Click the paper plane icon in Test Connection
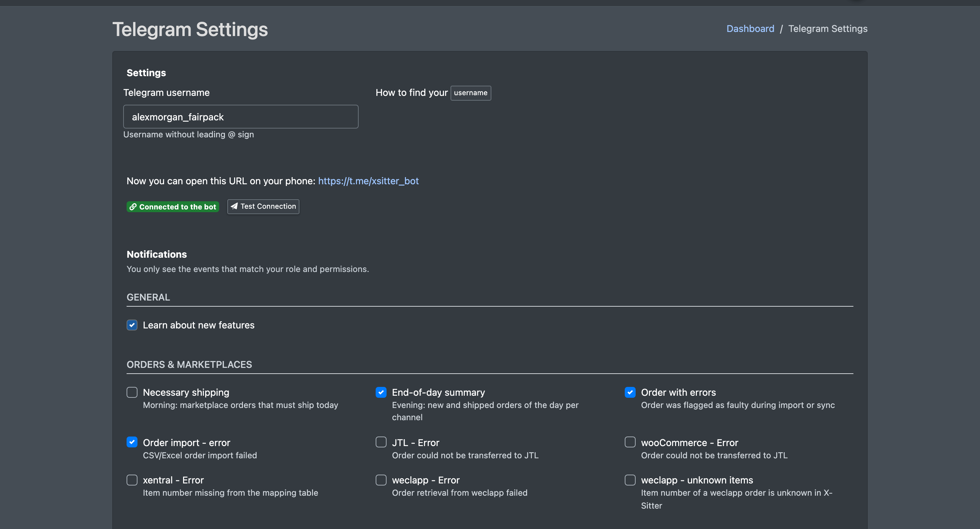The image size is (980, 529). tap(234, 206)
